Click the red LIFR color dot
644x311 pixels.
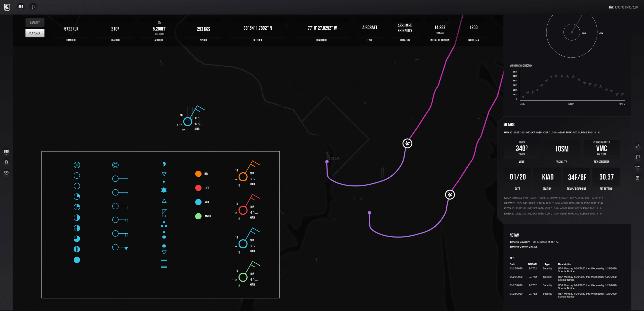click(x=198, y=188)
